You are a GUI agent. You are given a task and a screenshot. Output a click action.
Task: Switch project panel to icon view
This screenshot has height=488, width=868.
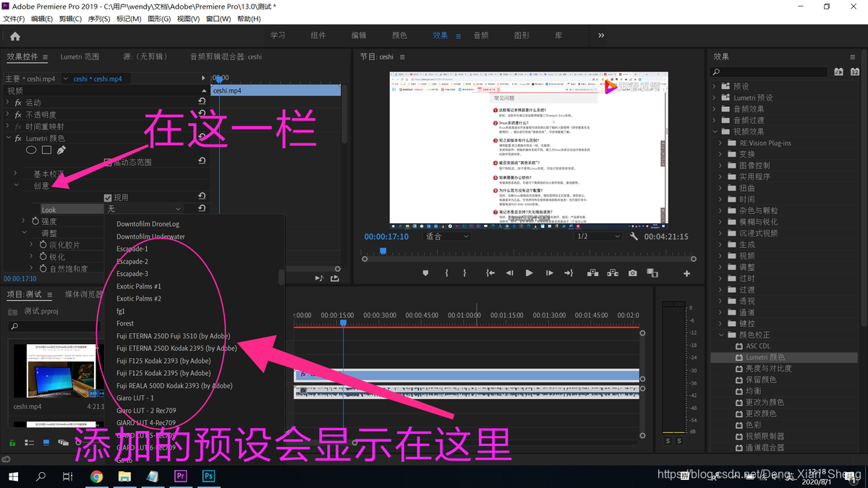(x=46, y=442)
